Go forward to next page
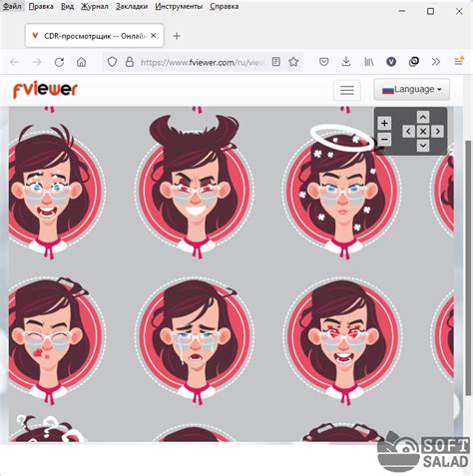This screenshot has width=473, height=476. (37, 62)
